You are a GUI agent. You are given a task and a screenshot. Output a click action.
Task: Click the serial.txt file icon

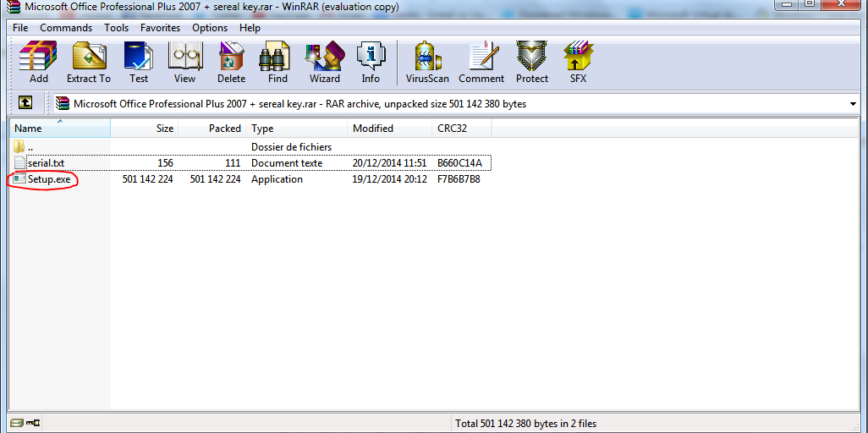click(x=20, y=162)
